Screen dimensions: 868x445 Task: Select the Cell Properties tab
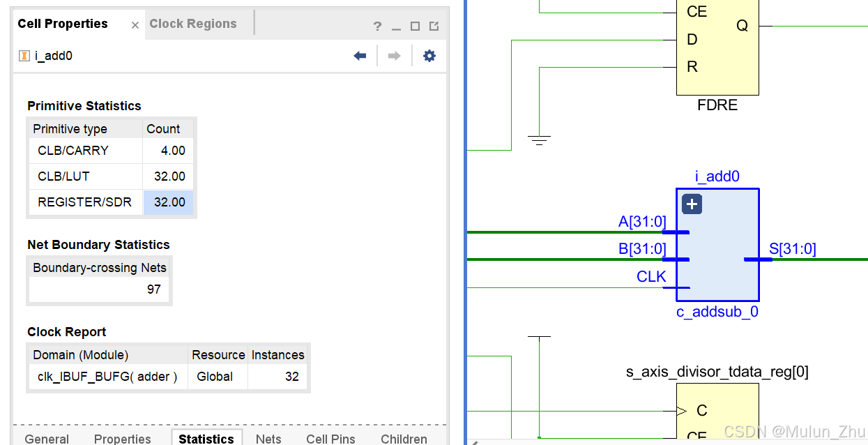pyautogui.click(x=63, y=24)
